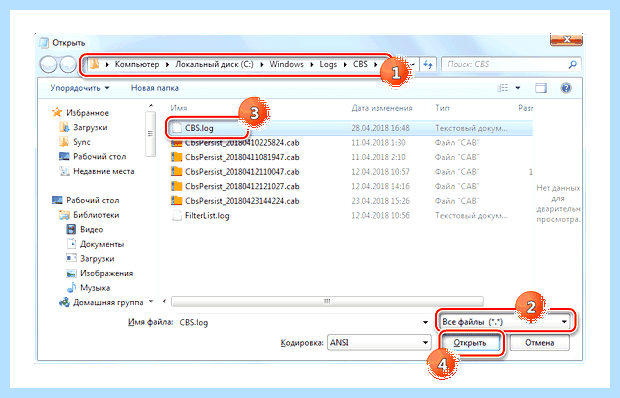Click the change view icon
This screenshot has height=398, width=620.
pos(503,88)
